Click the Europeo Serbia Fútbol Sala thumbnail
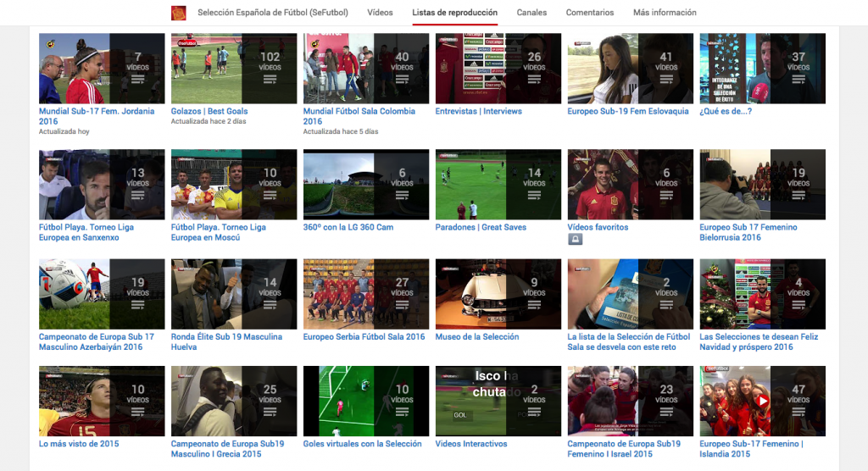The height and width of the screenshot is (471, 868). pyautogui.click(x=366, y=294)
